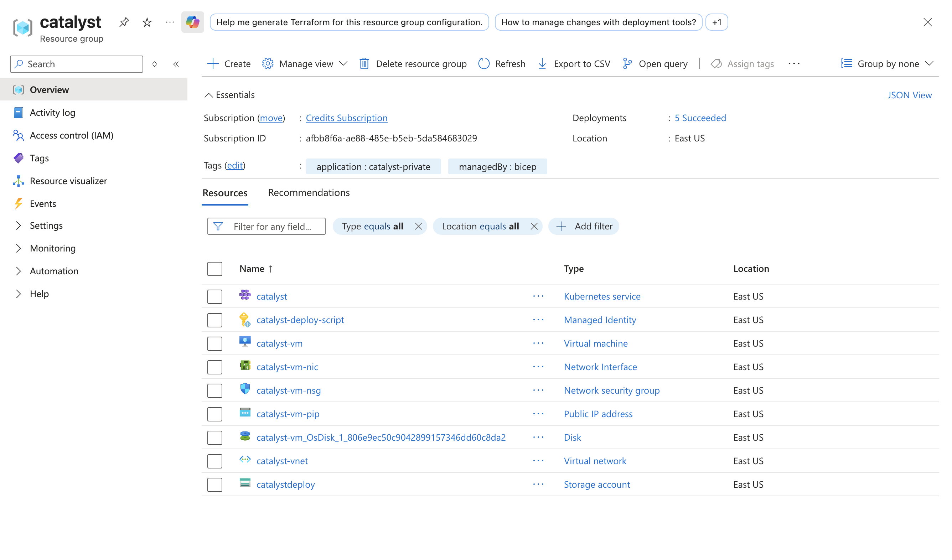Screen dimensions: 952x560
Task: Open context menu for catalyst-vm-nic row
Action: tap(538, 367)
